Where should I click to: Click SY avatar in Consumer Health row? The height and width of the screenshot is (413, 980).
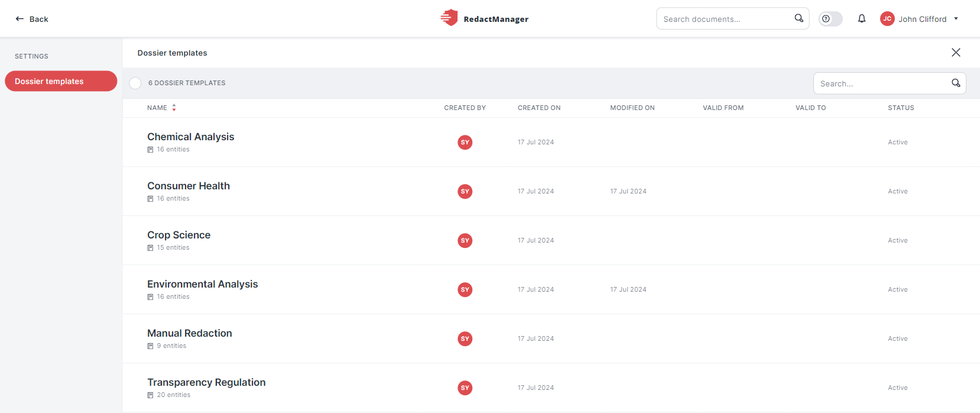(465, 191)
